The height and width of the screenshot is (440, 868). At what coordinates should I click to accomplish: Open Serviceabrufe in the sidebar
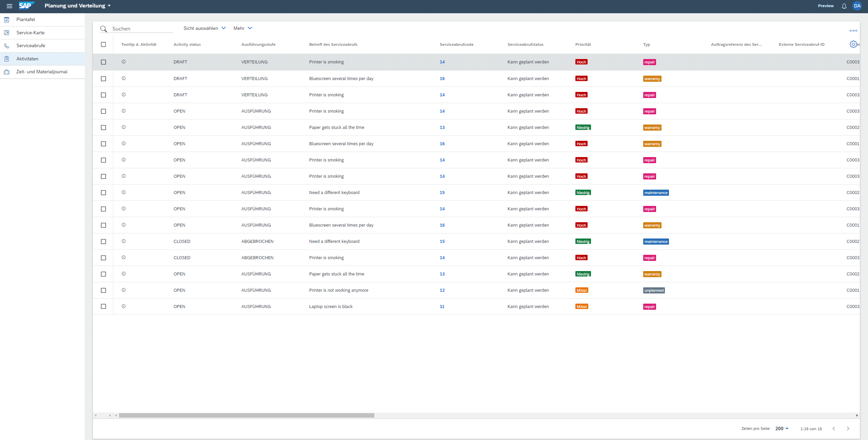tap(42, 46)
